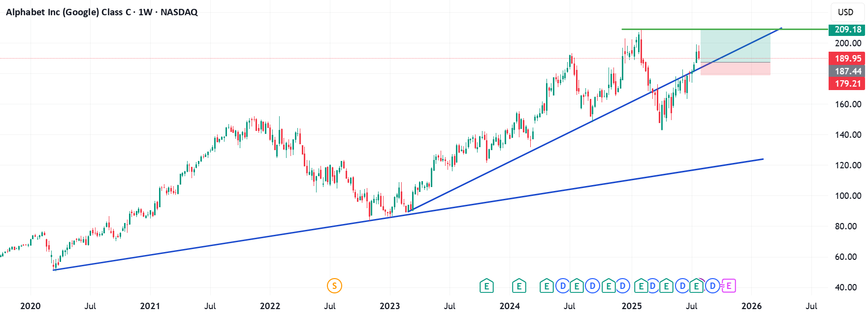
Task: Open the USD currency selector
Action: (846, 12)
